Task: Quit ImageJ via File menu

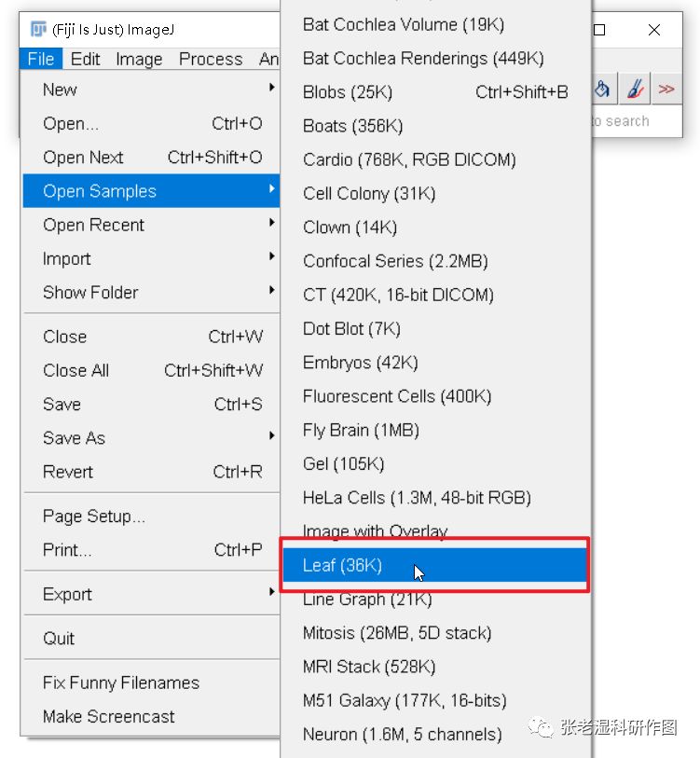Action: [x=151, y=639]
